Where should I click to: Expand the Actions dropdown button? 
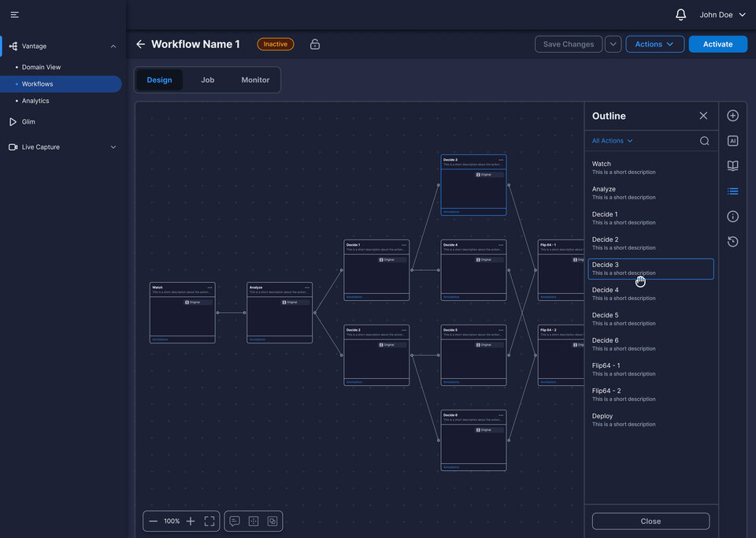click(654, 45)
